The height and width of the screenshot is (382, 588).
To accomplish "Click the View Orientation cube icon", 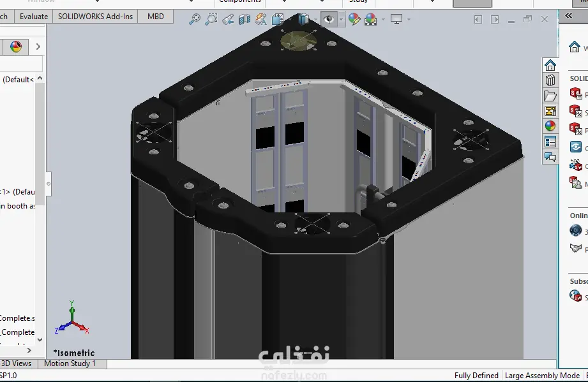I will [278, 19].
